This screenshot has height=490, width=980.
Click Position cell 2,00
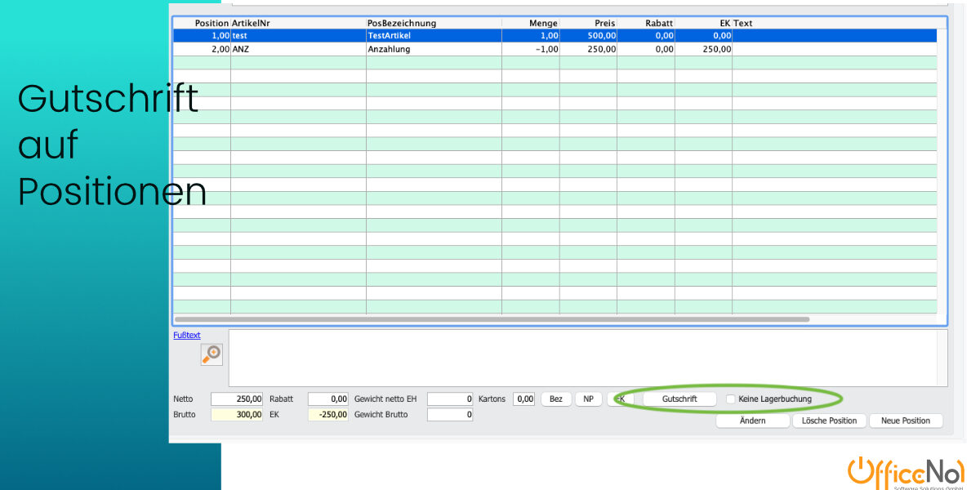point(202,49)
